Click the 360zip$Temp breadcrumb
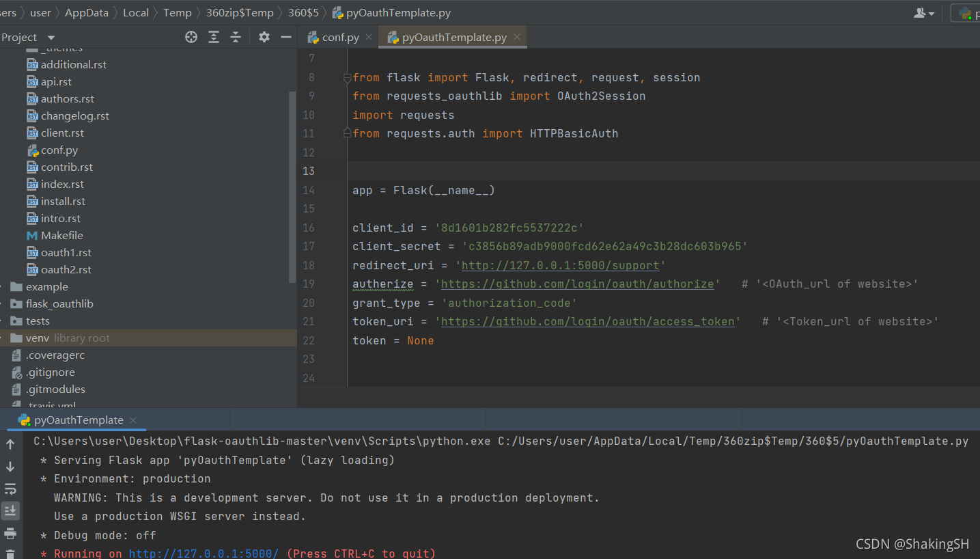The width and height of the screenshot is (980, 559). (x=240, y=12)
